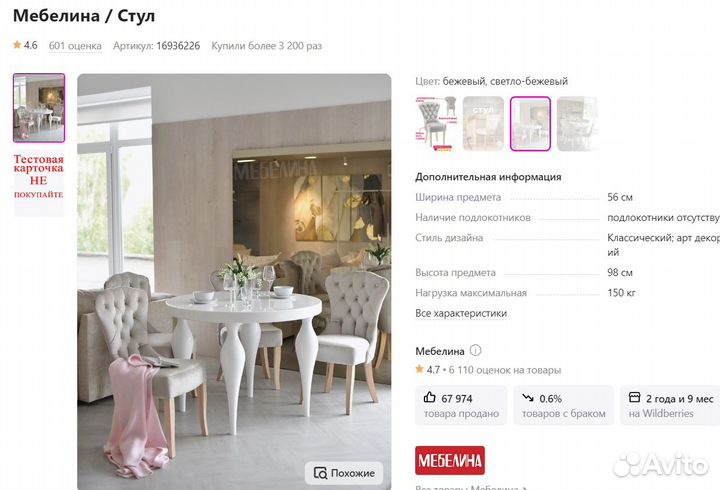Open the main dining room product photo

tap(234, 281)
